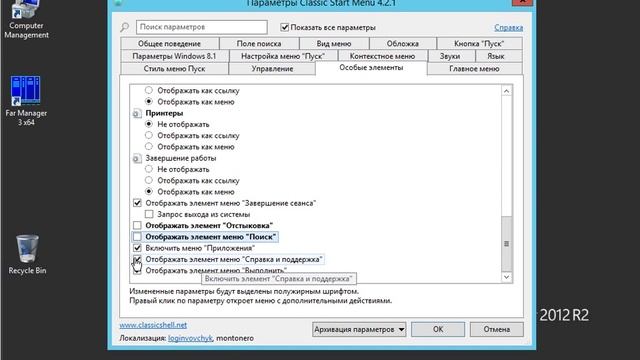Toggle Показать все параметры checkbox
This screenshot has width=640, height=360.
coord(284,27)
